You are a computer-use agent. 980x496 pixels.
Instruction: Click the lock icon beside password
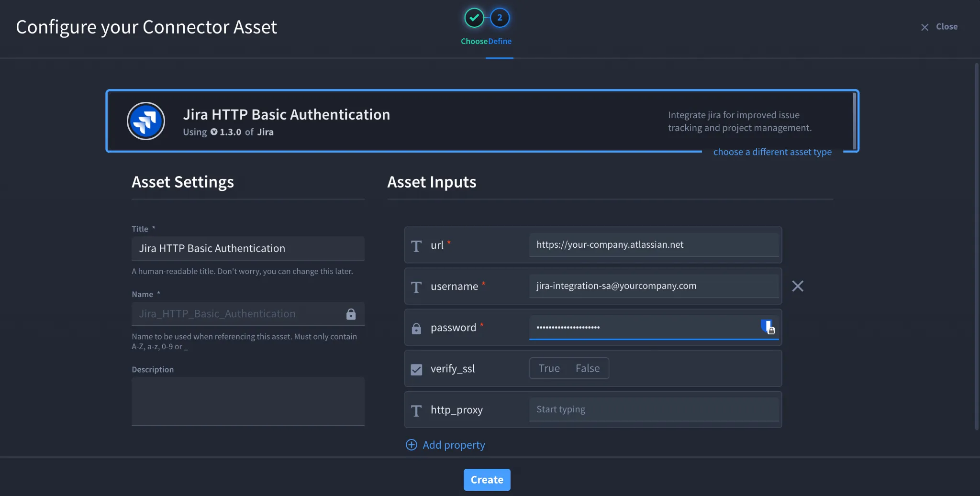(416, 328)
